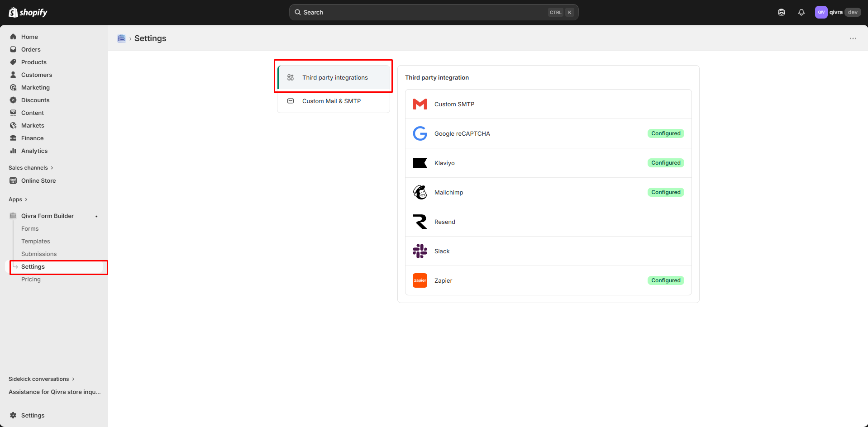The width and height of the screenshot is (868, 427).
Task: Click the Products tag icon
Action: [x=13, y=62]
